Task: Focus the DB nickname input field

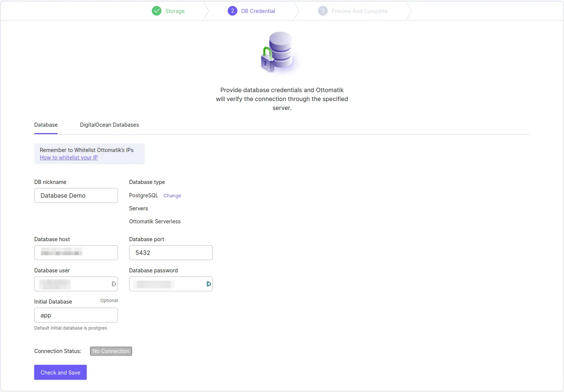Action: pos(76,195)
